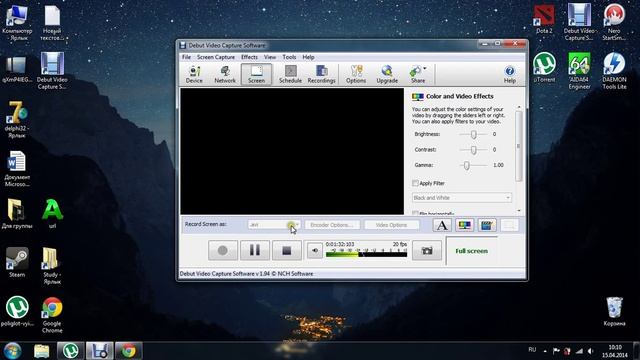640x360 pixels.
Task: Start recording with the Record button
Action: [223, 250]
